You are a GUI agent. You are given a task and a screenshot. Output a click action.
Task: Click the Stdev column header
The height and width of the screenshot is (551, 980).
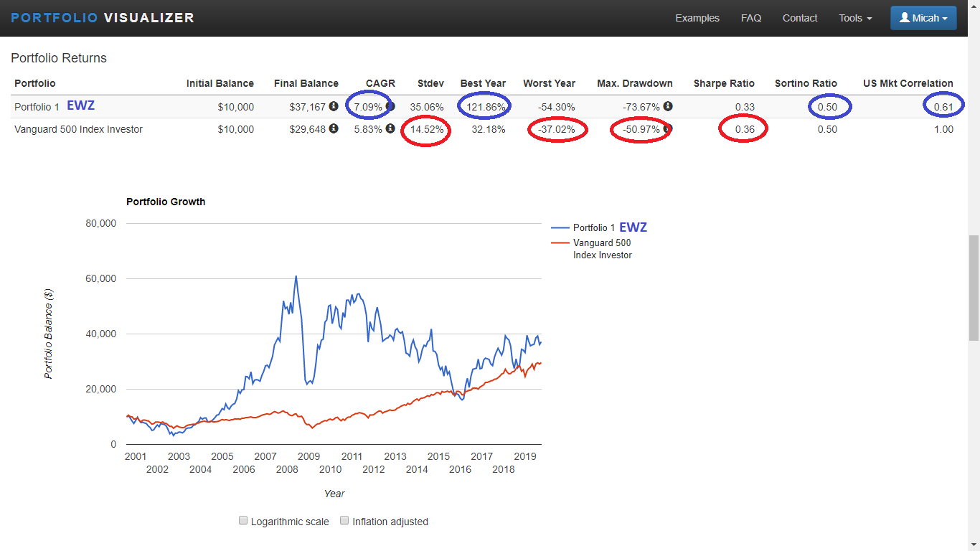coord(430,83)
